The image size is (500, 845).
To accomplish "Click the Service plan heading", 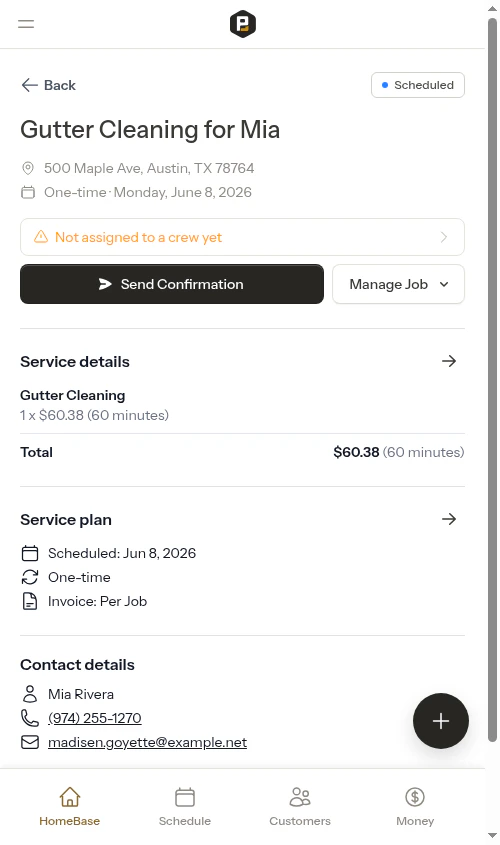I will coord(66,520).
